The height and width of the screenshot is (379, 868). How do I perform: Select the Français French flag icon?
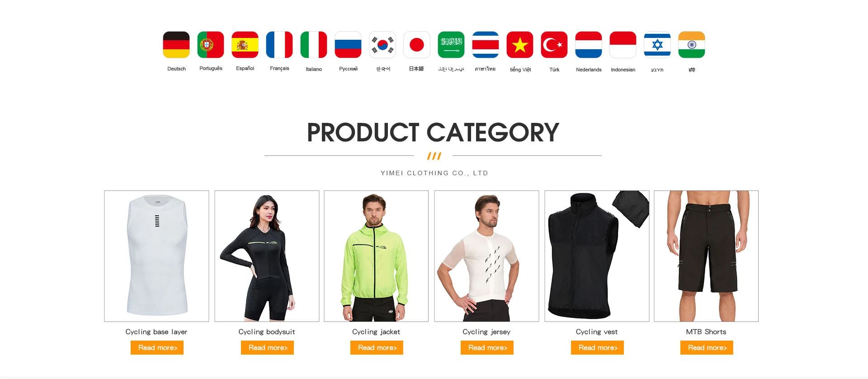point(279,45)
